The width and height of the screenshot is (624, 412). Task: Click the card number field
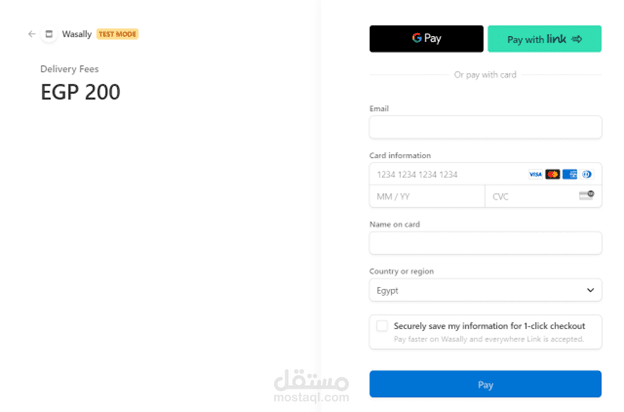pos(445,174)
